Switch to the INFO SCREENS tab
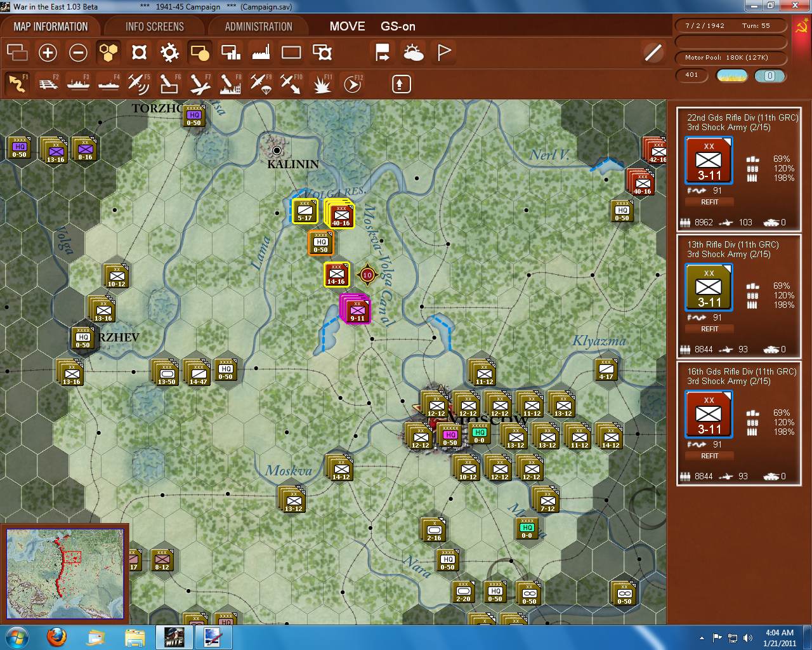The width and height of the screenshot is (812, 650). 155,27
